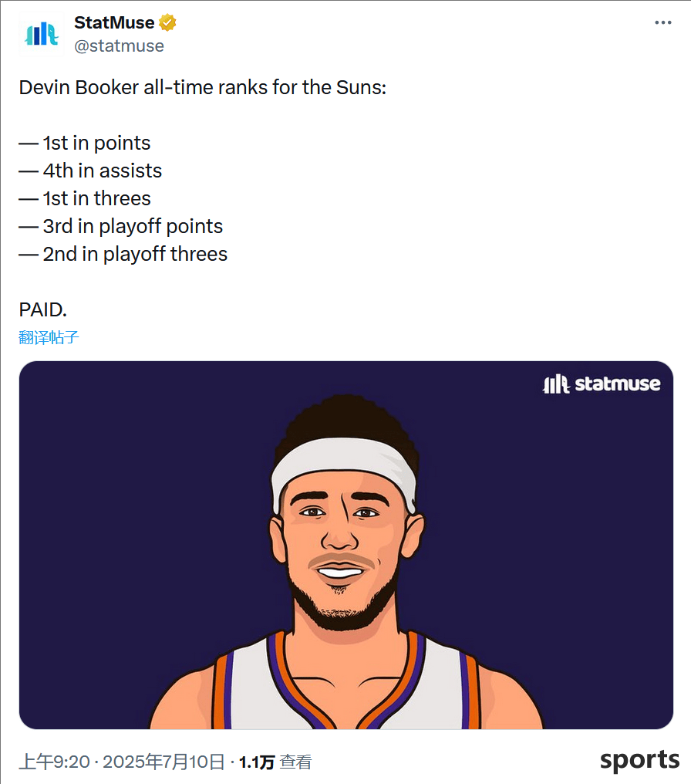Click the 2025年7月10日 post date
Screen dimensions: 691x784
(x=163, y=762)
